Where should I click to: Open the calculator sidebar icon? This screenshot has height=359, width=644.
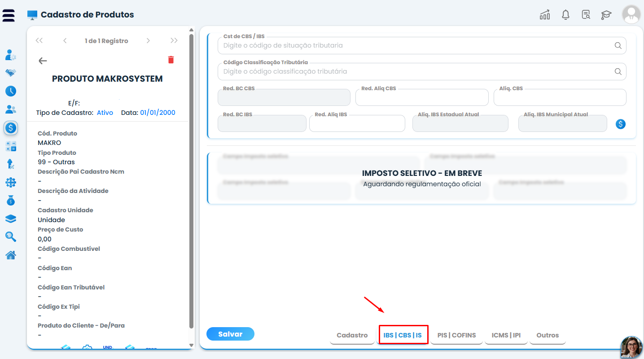coord(11,146)
